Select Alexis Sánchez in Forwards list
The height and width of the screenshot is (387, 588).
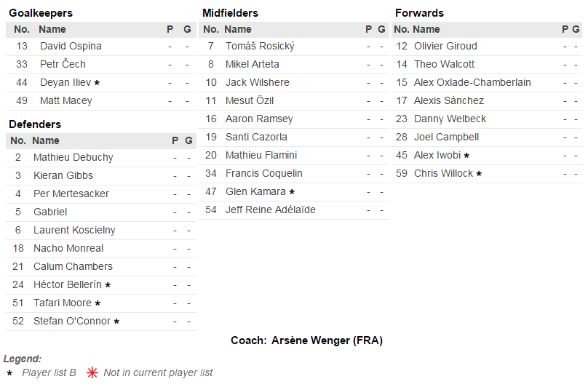[448, 100]
